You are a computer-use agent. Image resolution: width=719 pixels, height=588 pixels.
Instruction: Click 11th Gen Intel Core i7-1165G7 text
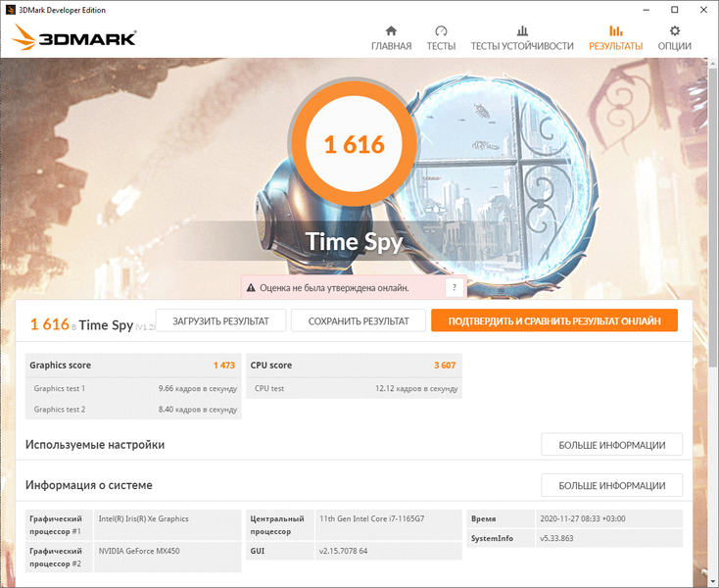click(x=372, y=518)
